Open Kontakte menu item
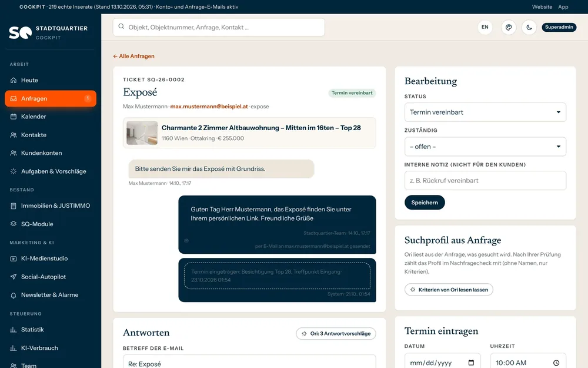588x368 pixels. pos(51,135)
